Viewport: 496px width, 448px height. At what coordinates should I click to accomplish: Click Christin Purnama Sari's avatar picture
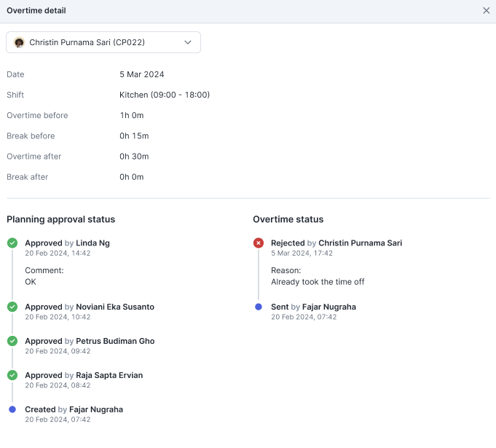(19, 42)
